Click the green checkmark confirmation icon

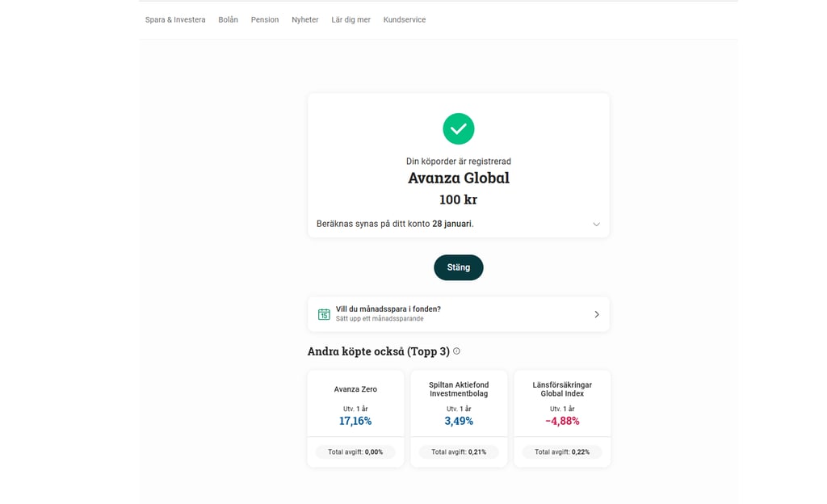point(458,128)
